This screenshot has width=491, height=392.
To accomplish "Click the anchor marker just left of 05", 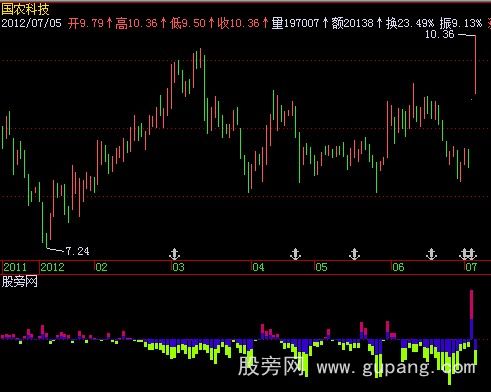I will (x=295, y=254).
